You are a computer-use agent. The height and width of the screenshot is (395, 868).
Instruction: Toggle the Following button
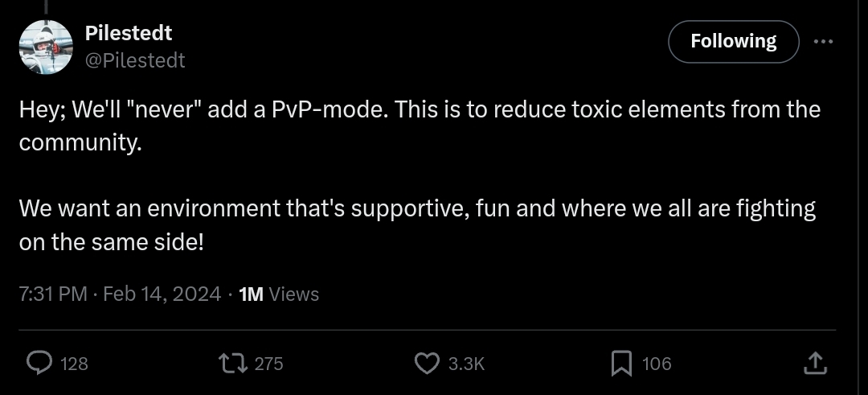(733, 42)
